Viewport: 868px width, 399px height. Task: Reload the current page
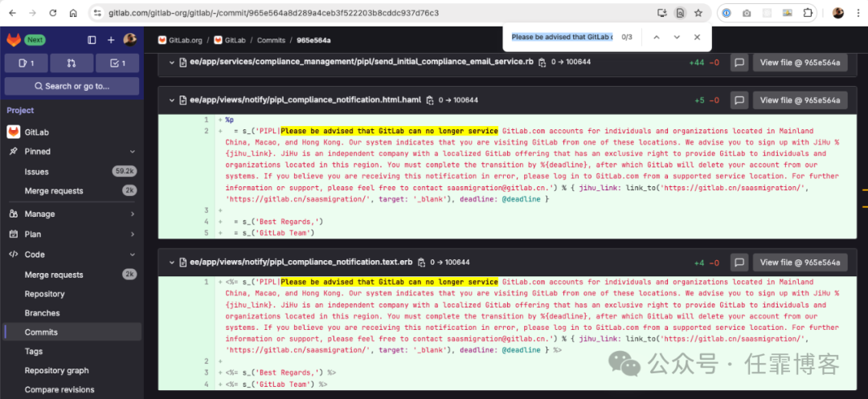52,13
